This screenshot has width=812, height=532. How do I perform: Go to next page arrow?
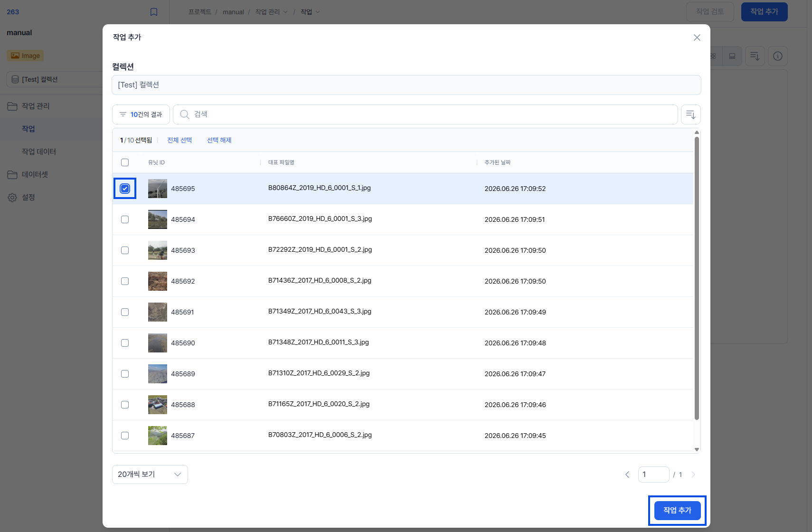click(x=693, y=475)
